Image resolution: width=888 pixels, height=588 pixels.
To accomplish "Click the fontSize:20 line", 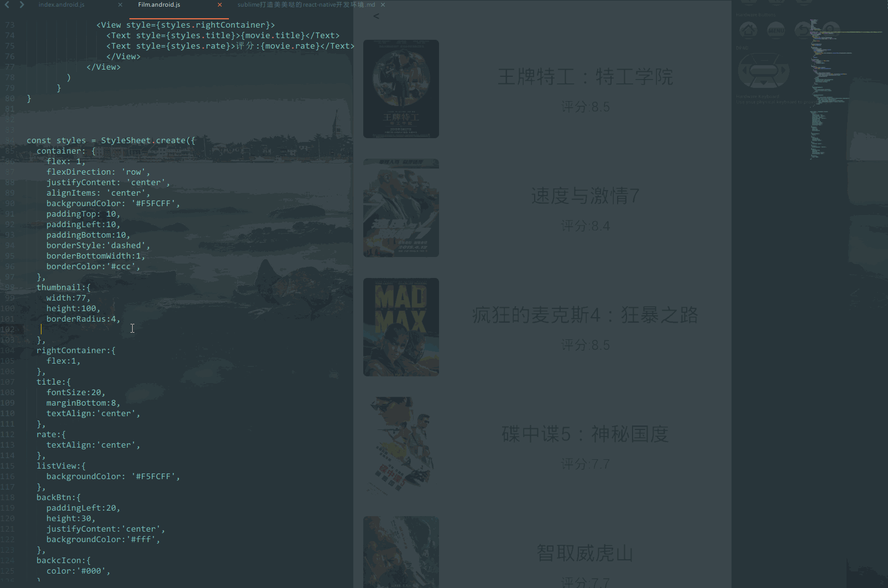I will tap(76, 392).
